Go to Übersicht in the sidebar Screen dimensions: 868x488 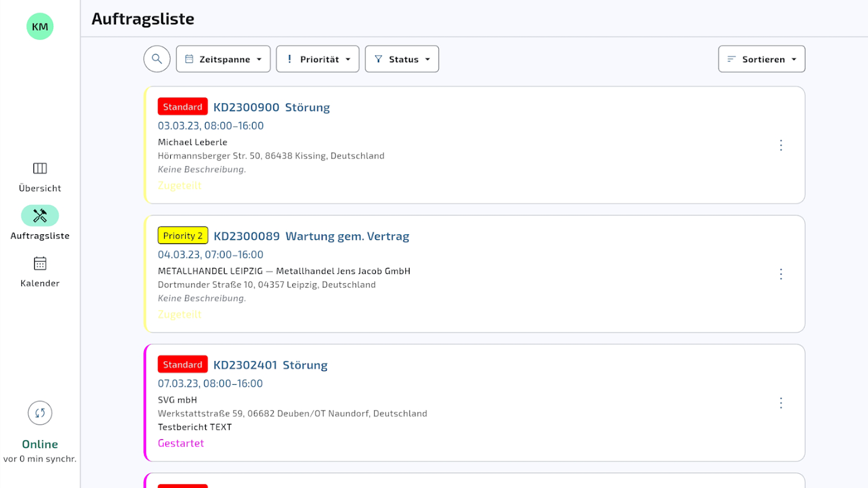click(40, 177)
